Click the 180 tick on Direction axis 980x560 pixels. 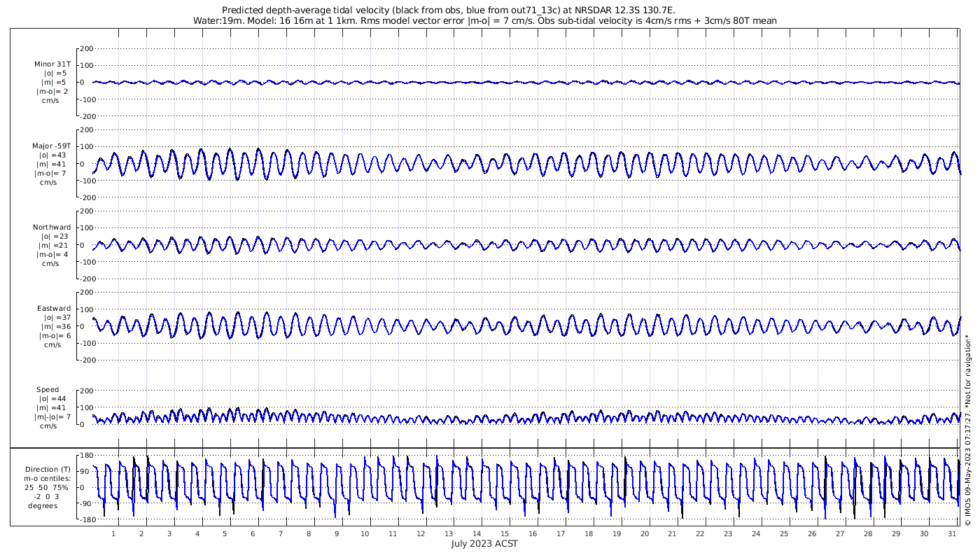pos(87,456)
